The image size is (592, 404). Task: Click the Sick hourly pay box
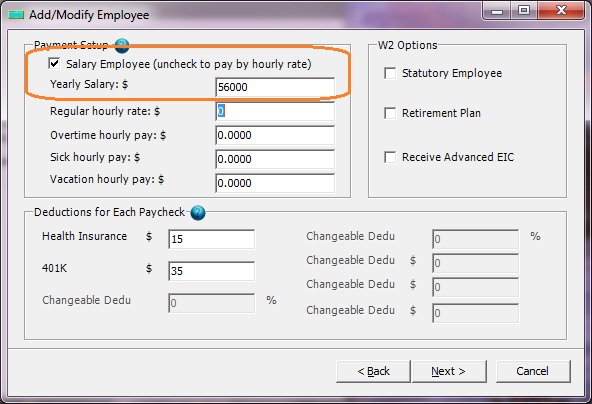(275, 159)
